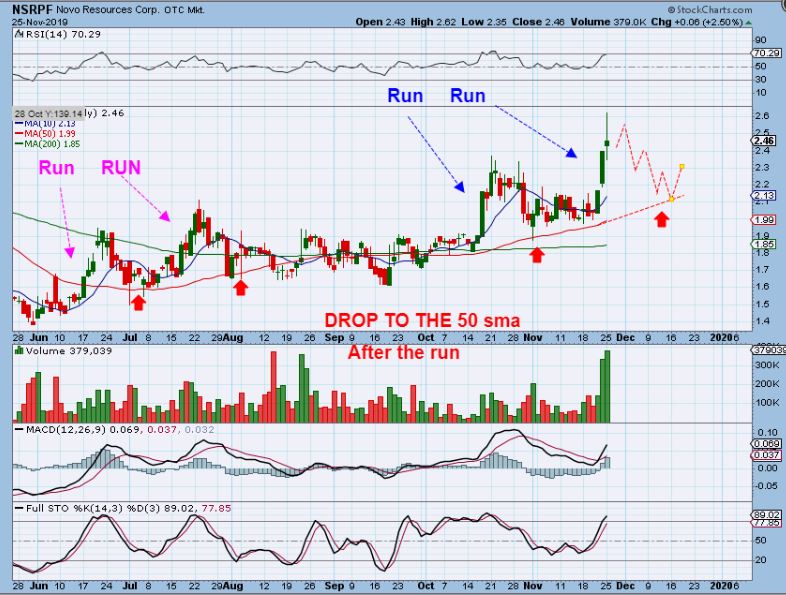Click the Open 2.43 value

[378, 22]
